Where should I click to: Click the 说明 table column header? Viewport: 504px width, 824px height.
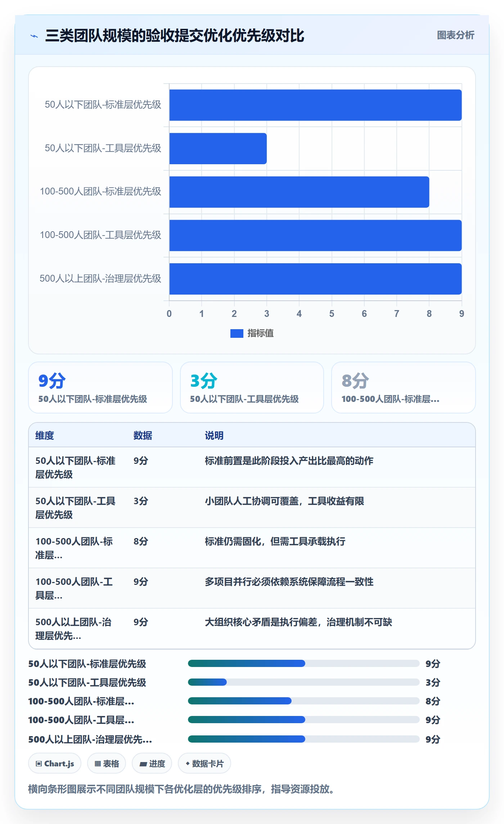coord(214,435)
